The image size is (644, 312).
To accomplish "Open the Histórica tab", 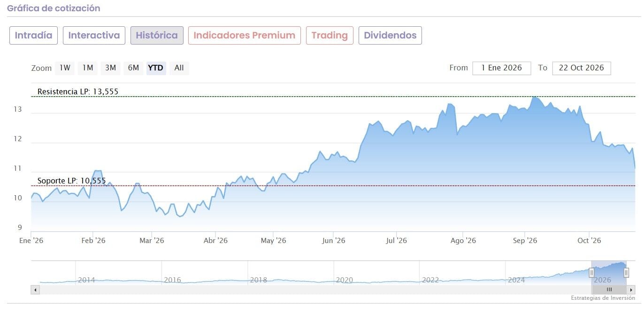I will pyautogui.click(x=157, y=35).
